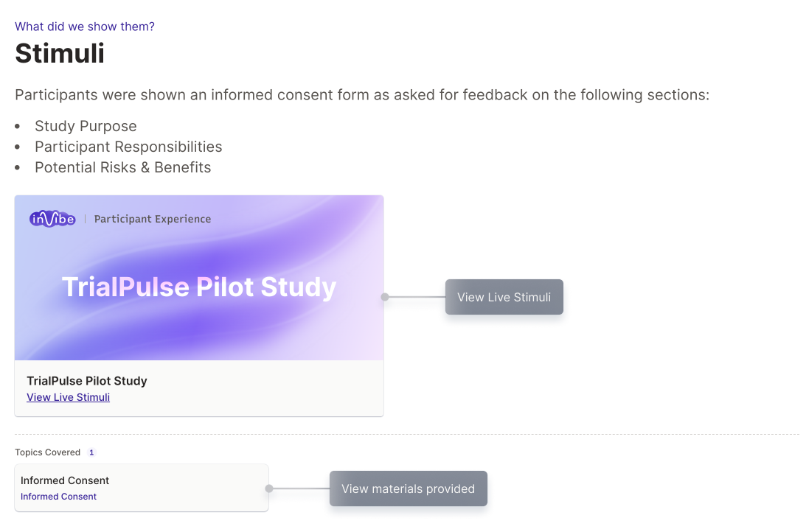Click the connector dot beside Informed Consent card

[x=269, y=489]
